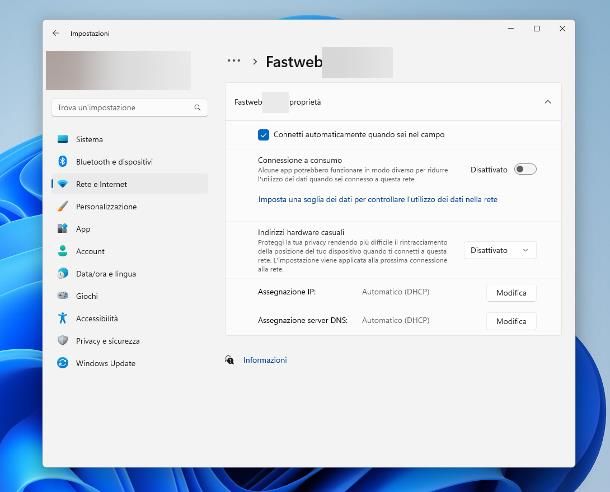Click the Personalizzazione brush icon
The width and height of the screenshot is (610, 492).
63,206
